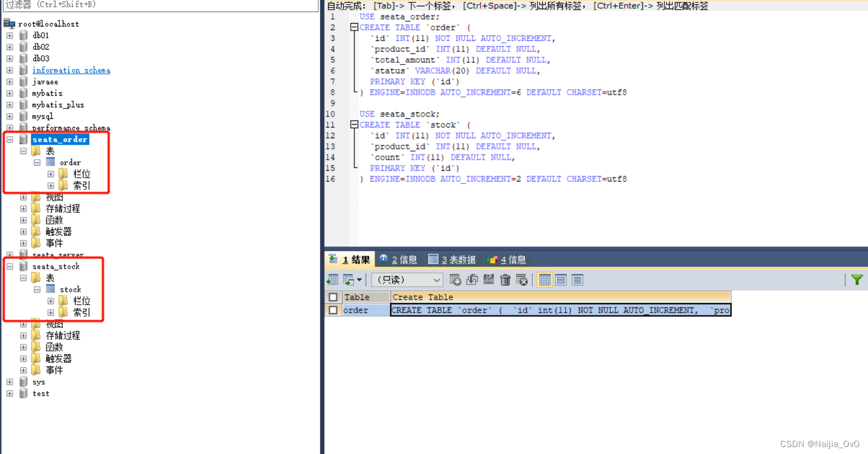The width and height of the screenshot is (868, 454).
Task: Select the seata_server database entry
Action: [58, 254]
